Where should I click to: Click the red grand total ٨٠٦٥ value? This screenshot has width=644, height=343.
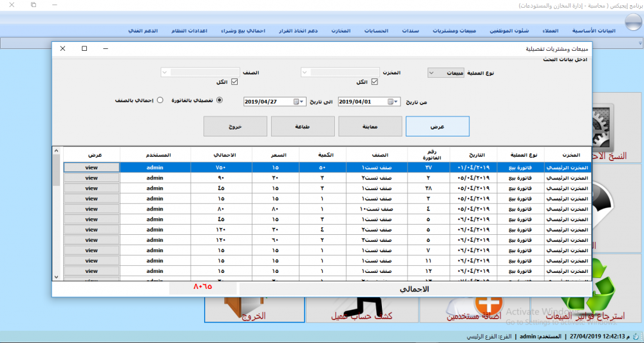click(203, 286)
